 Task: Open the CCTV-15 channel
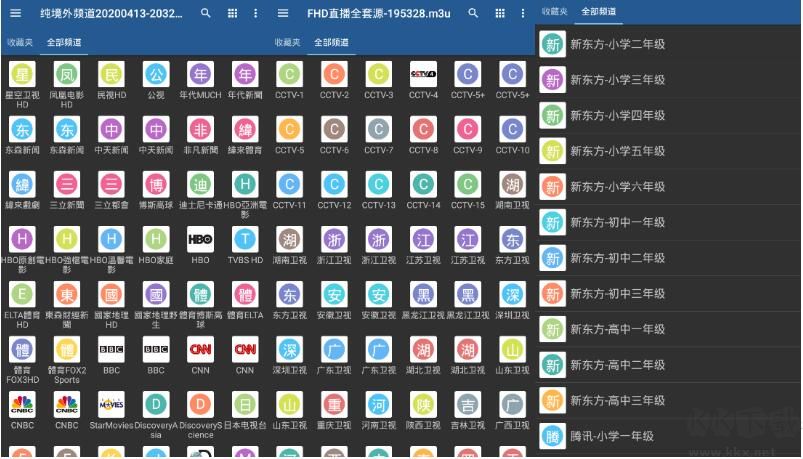click(468, 190)
